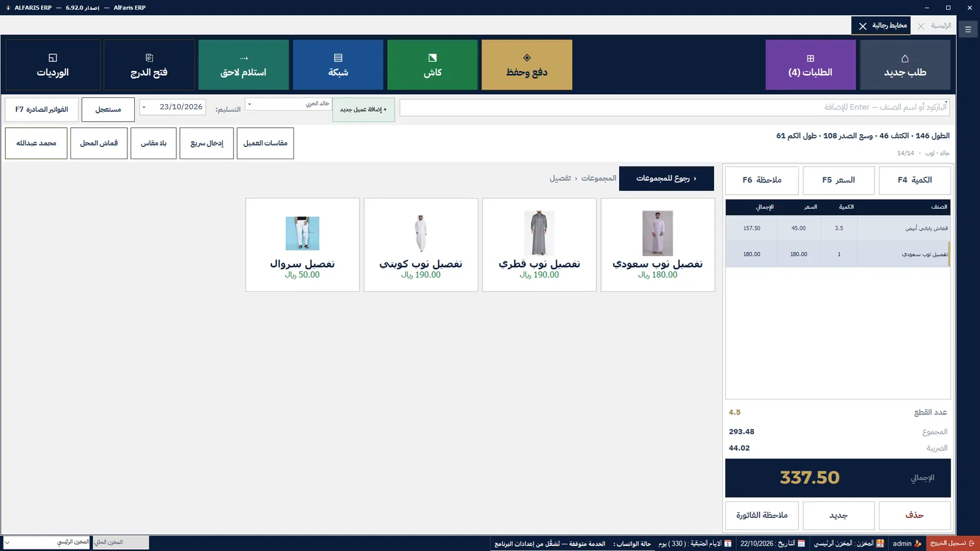Choose the شبكة network payment button
The width and height of the screenshot is (980, 551).
pos(338,65)
